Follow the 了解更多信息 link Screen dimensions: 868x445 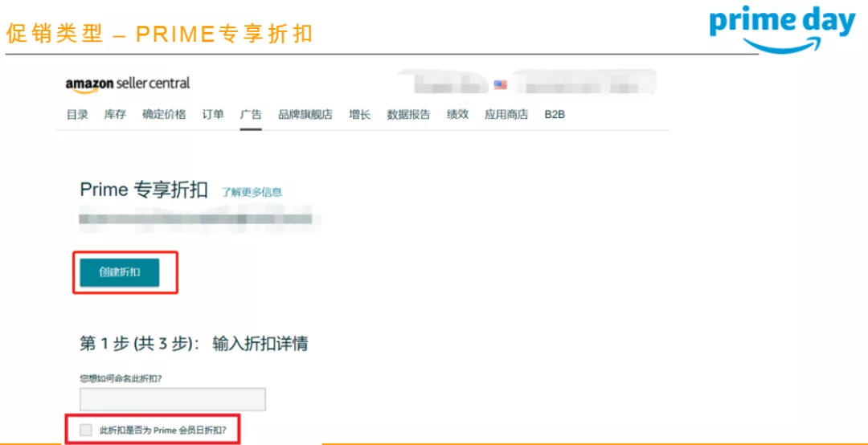[x=252, y=192]
